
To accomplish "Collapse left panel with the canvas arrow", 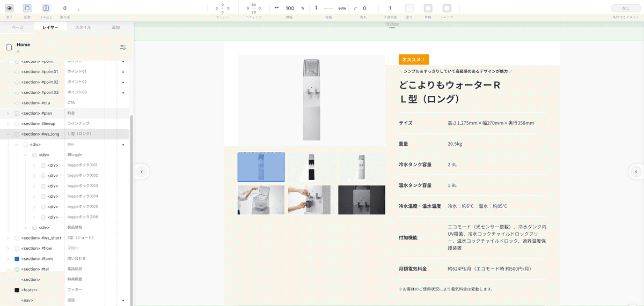I will pyautogui.click(x=142, y=171).
